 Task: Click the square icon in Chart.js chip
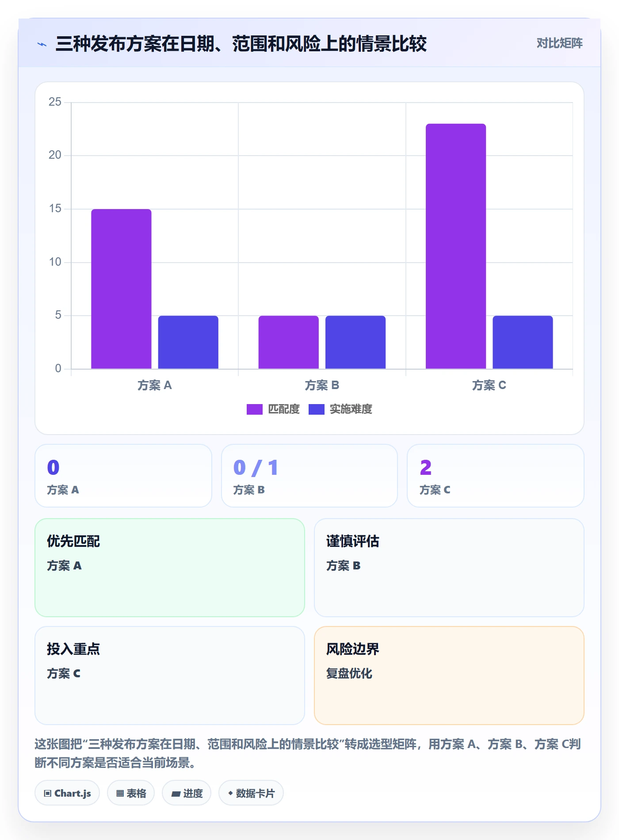click(x=48, y=794)
